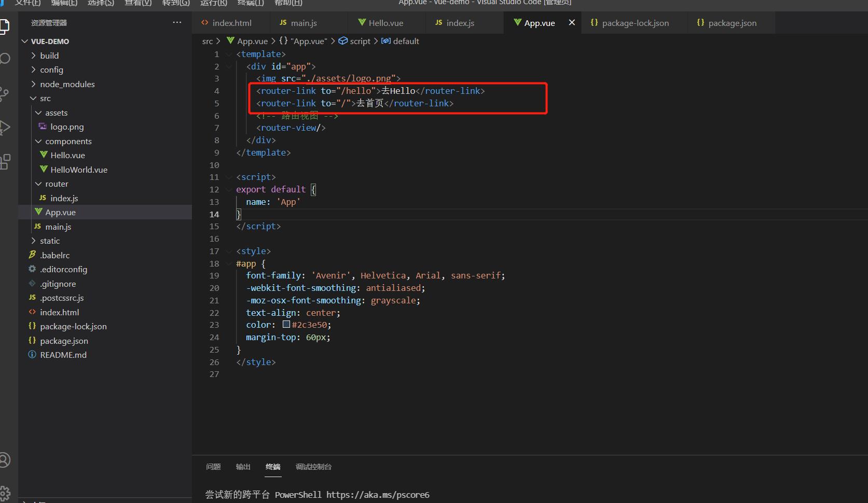This screenshot has width=868, height=503.
Task: Click the default breadcrumb segment
Action: click(x=406, y=41)
